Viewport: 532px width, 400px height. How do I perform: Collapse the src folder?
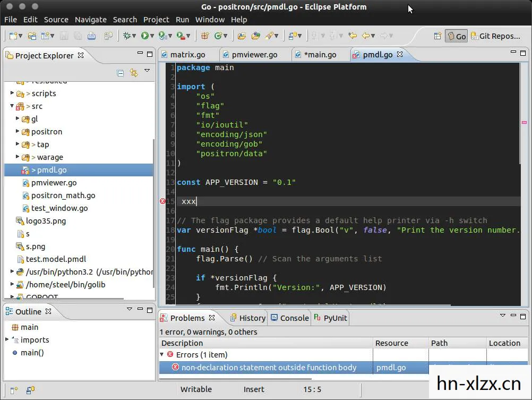pos(12,106)
